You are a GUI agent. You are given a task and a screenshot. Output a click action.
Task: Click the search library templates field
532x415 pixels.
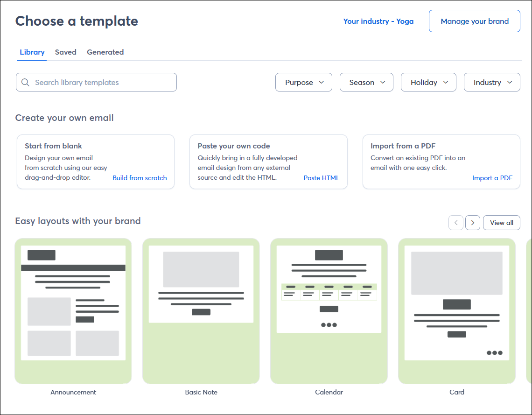point(96,82)
